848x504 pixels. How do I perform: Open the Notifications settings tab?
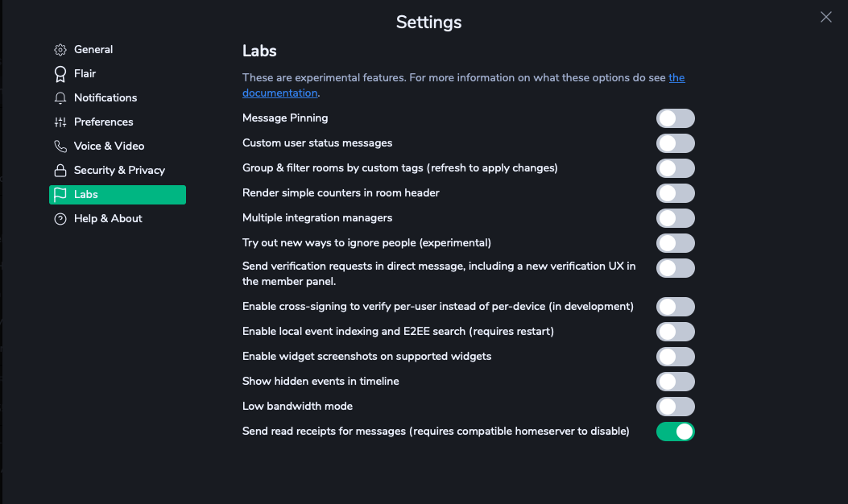click(105, 98)
